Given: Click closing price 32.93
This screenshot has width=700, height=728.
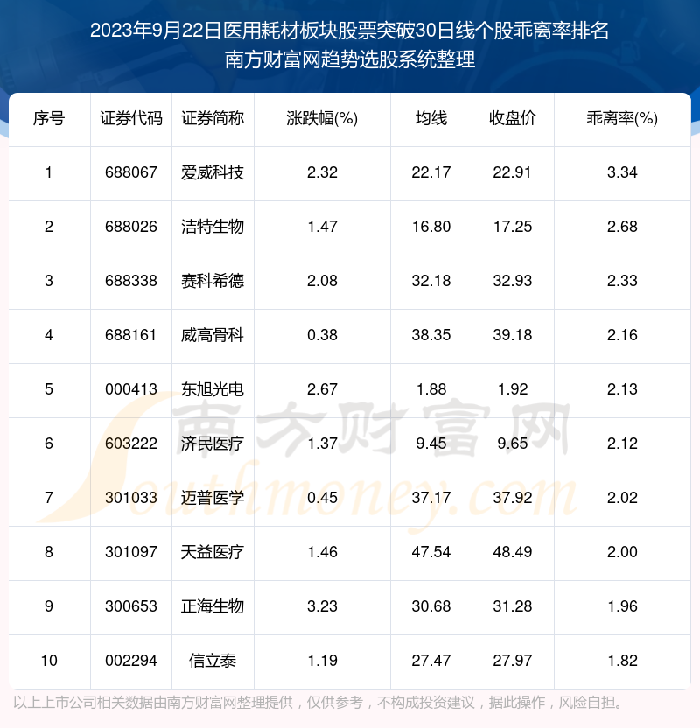Looking at the screenshot, I should point(513,281).
